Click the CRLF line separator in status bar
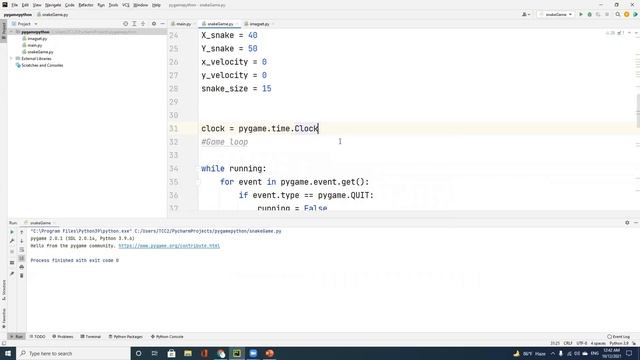This screenshot has width=640, height=360. pos(568,343)
